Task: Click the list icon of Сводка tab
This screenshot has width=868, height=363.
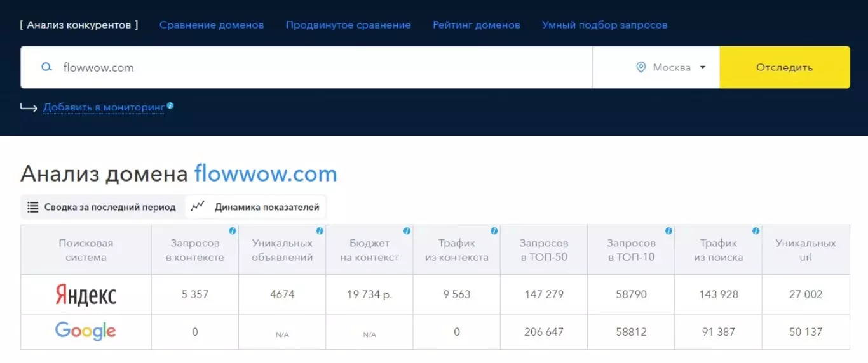Action: click(33, 207)
